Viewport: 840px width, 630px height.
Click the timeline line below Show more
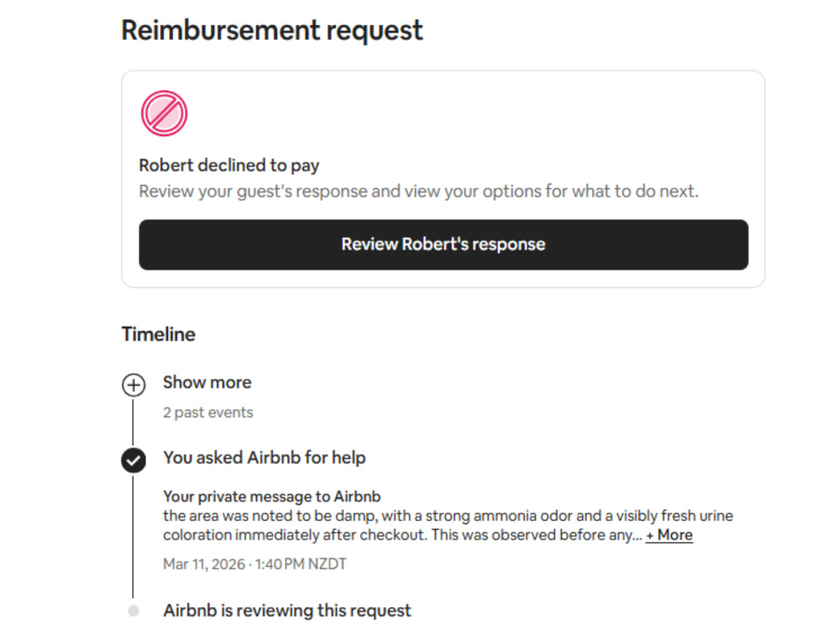pyautogui.click(x=133, y=423)
